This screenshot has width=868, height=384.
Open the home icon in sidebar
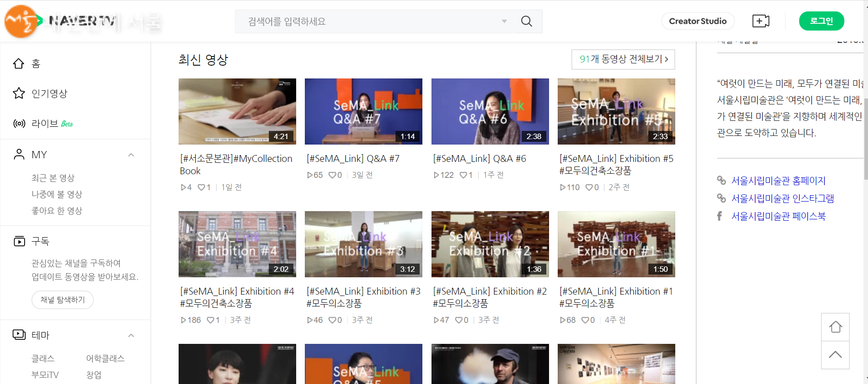click(19, 63)
